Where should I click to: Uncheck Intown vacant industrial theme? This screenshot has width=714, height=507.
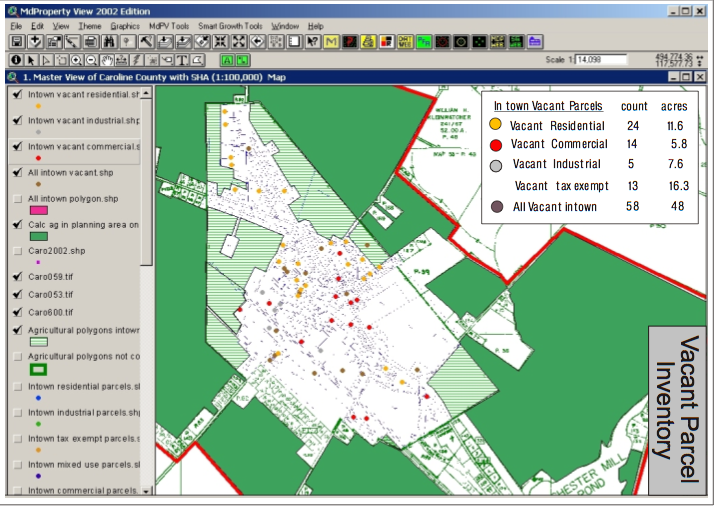click(17, 120)
